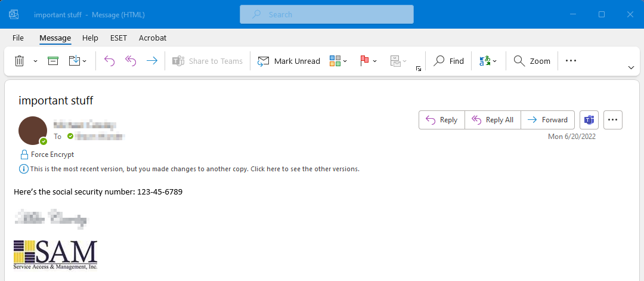Click the Move to folder icon
The image size is (644, 281).
coord(75,61)
